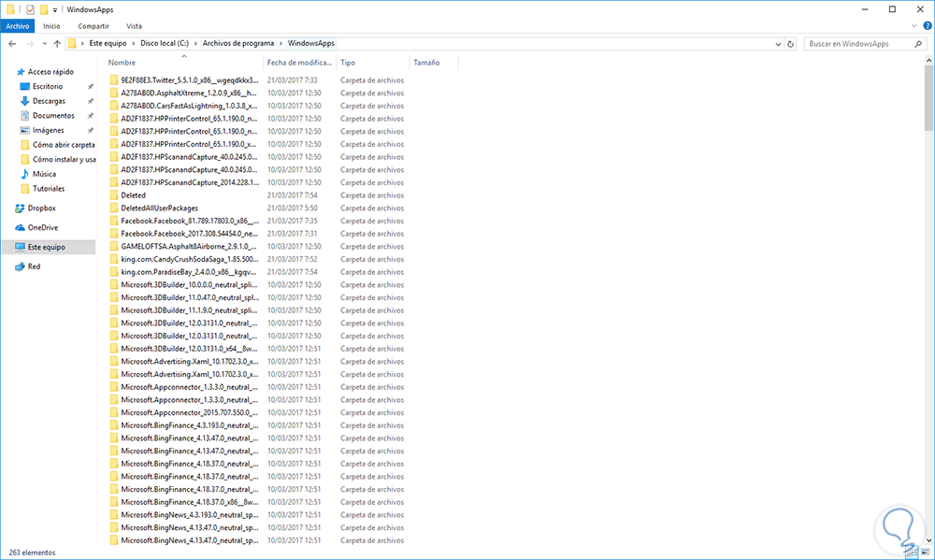Image resolution: width=935 pixels, height=560 pixels.
Task: Select Facebook.Facebook_81.789 folder icon
Action: (x=113, y=221)
